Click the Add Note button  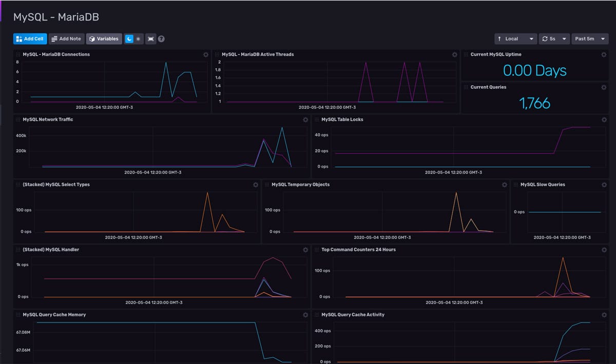point(66,39)
